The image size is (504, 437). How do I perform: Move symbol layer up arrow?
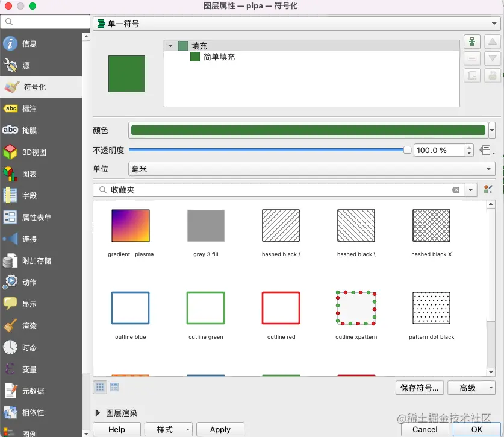493,42
